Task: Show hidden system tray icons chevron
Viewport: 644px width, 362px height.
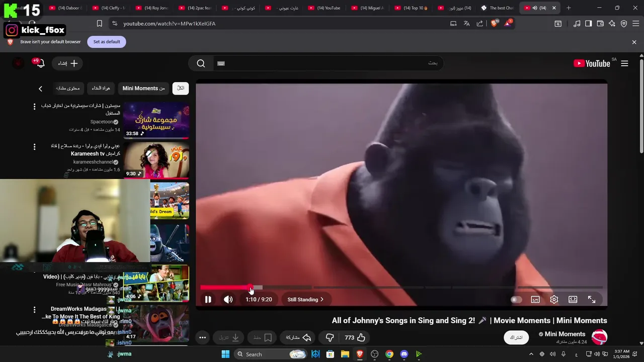Action: (x=531, y=354)
